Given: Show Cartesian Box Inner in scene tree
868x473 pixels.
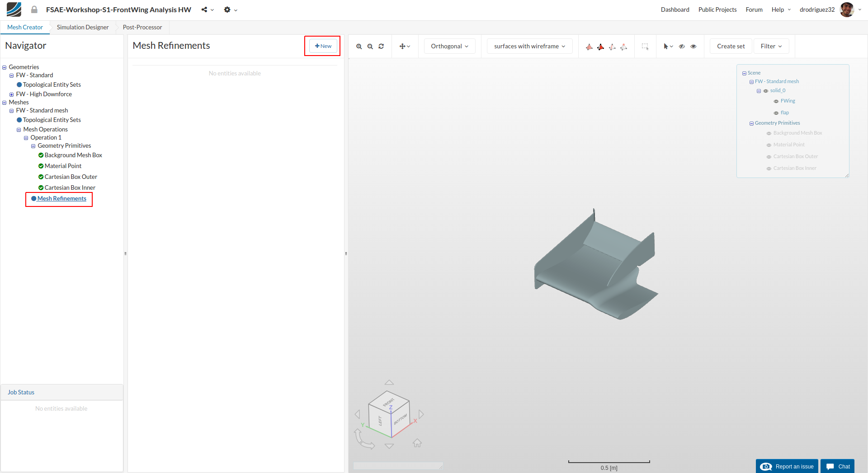Looking at the screenshot, I should tap(769, 169).
